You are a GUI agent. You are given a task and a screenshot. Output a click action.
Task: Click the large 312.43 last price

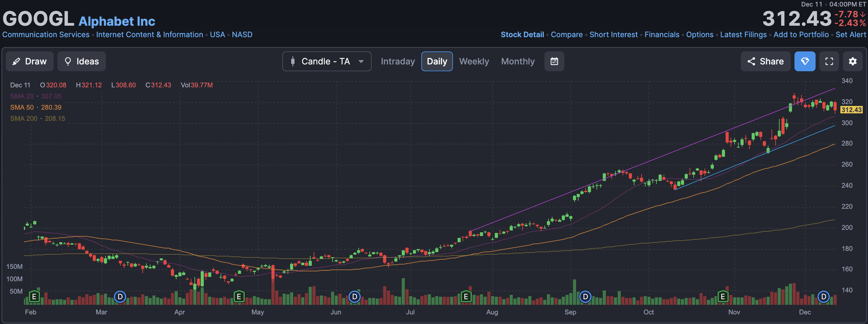click(x=797, y=19)
